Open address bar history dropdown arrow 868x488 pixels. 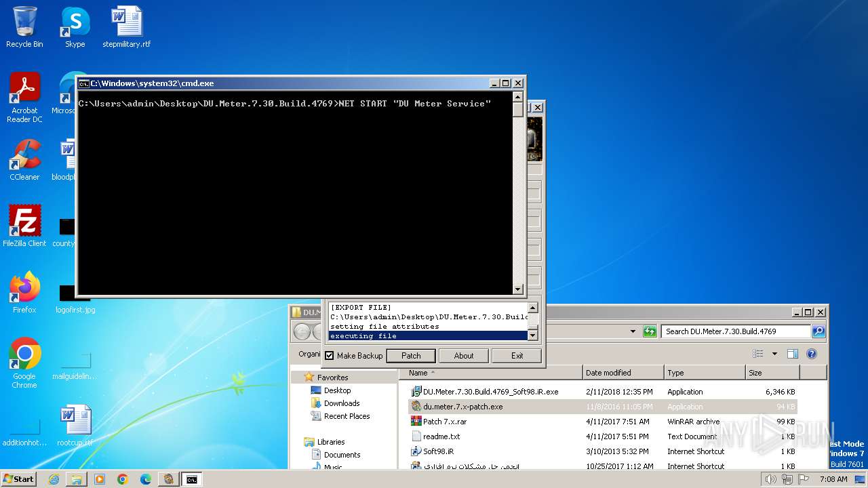[x=633, y=331]
